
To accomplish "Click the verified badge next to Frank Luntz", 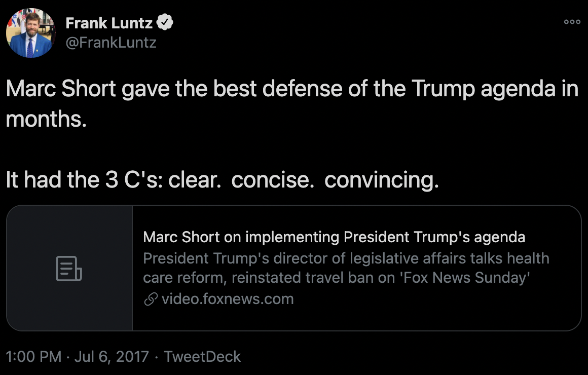I will [x=166, y=23].
